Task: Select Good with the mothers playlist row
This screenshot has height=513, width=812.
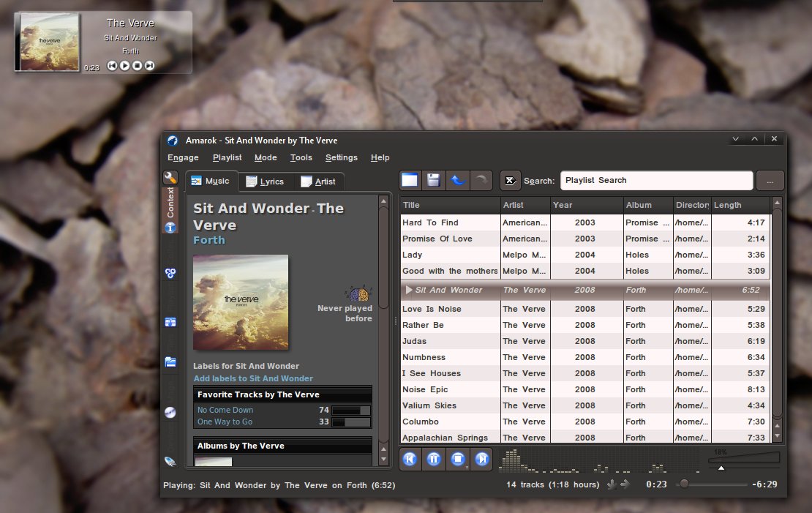Action: tap(585, 271)
